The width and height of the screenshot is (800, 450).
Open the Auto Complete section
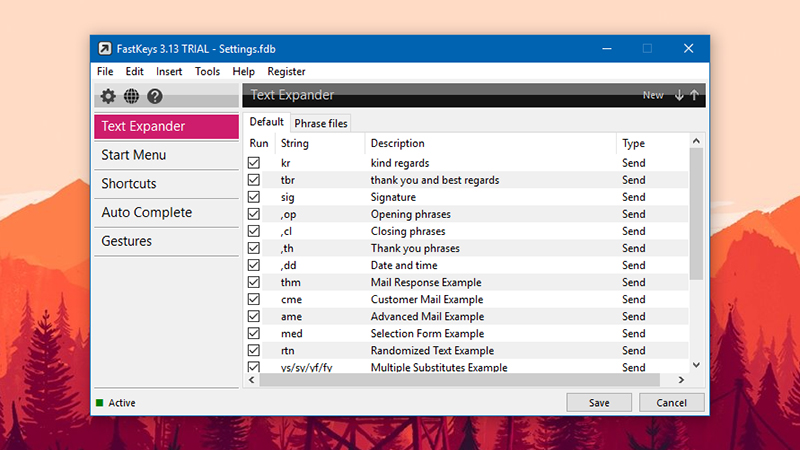166,212
